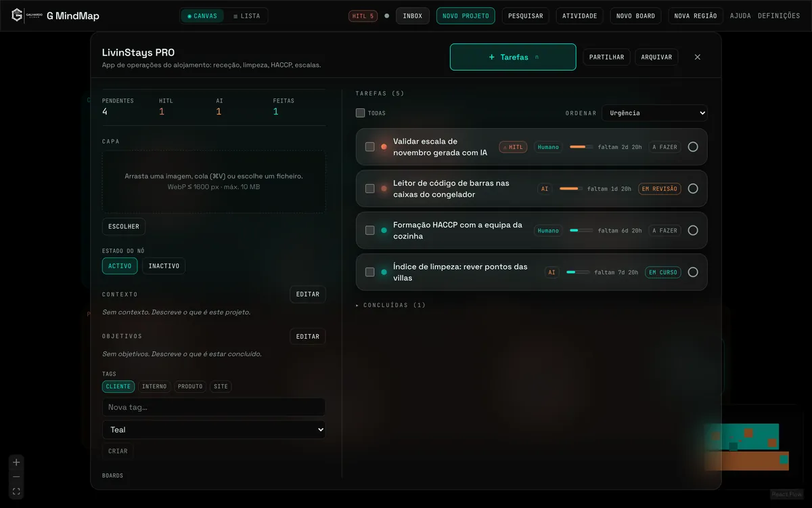This screenshot has height=508, width=812.
Task: Click the Partilhar button
Action: tap(607, 57)
